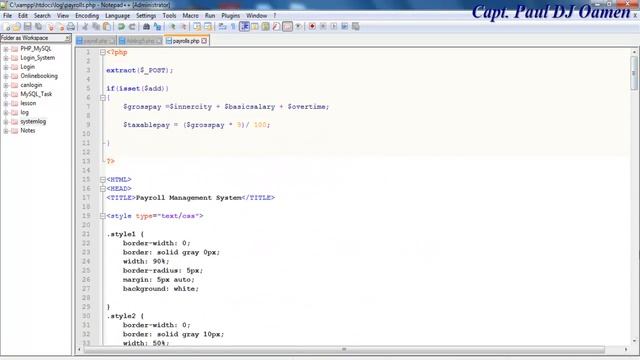Click the Save All toolbar icon
The width and height of the screenshot is (640, 360).
click(38, 27)
